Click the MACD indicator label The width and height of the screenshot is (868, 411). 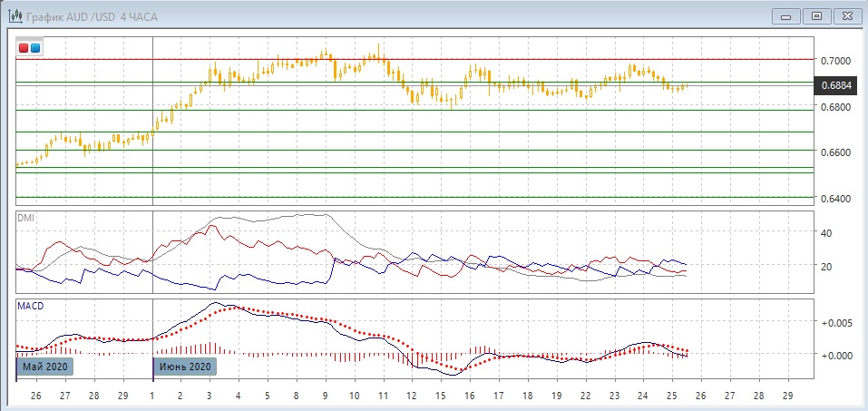[x=30, y=307]
